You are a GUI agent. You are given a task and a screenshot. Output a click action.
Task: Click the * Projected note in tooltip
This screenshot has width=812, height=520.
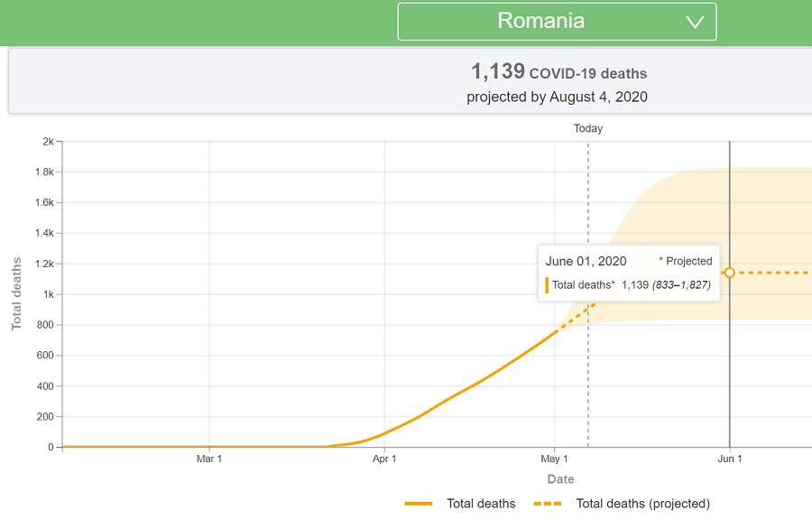point(685,261)
